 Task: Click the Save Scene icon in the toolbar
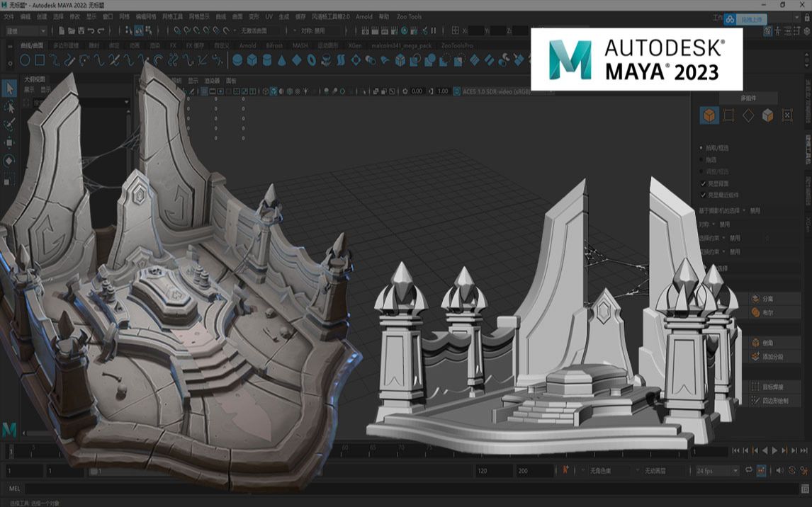(81, 30)
